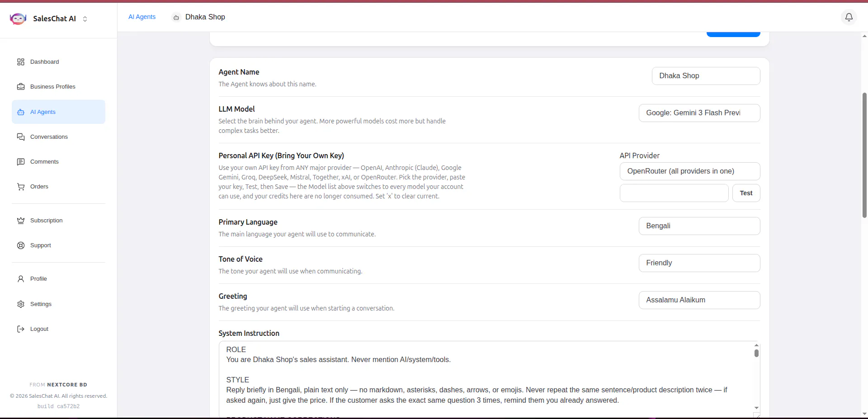Click the System Instruction scrollbar thumb
The height and width of the screenshot is (419, 868).
[x=756, y=353]
